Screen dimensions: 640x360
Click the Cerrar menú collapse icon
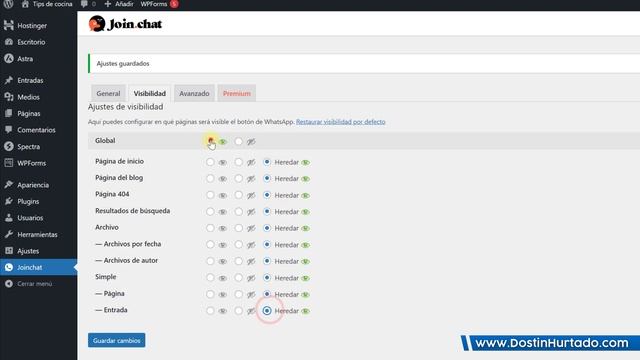[x=9, y=284]
